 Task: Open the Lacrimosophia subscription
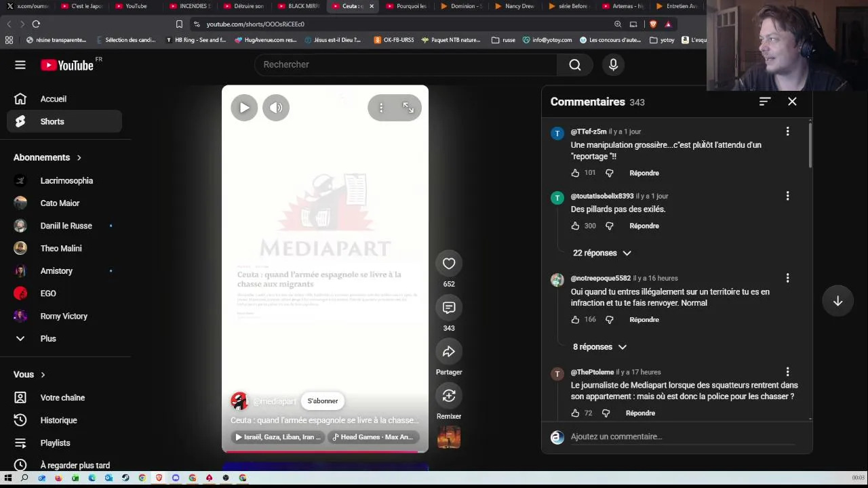(x=68, y=181)
